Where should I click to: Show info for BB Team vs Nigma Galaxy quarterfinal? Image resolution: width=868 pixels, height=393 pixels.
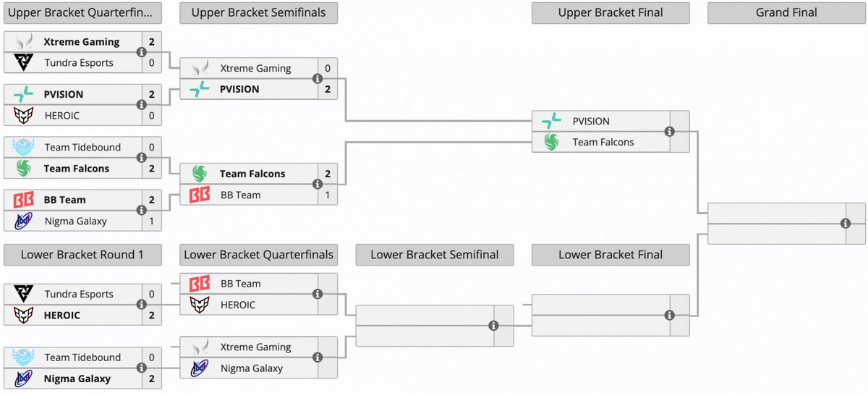(142, 211)
